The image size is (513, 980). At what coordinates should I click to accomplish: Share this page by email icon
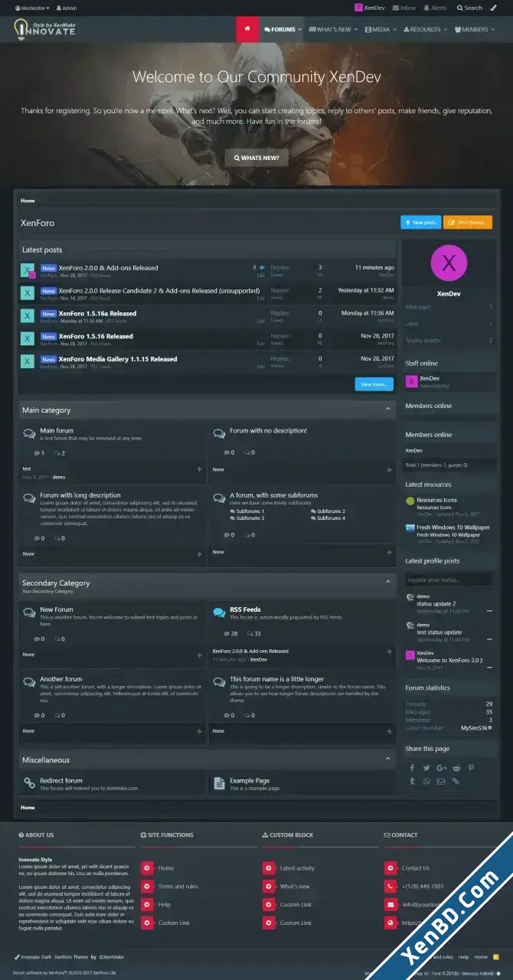pos(441,781)
